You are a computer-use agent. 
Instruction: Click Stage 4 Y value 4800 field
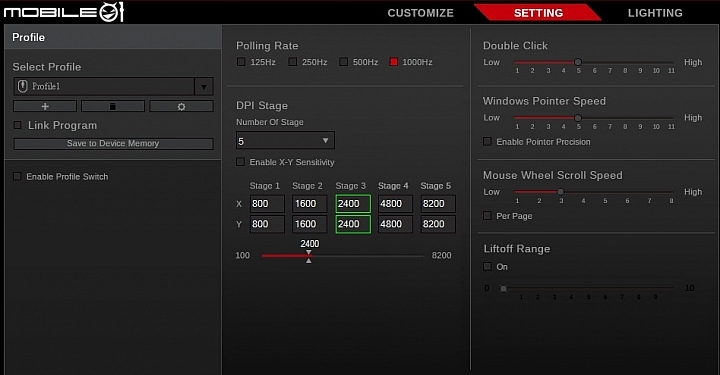395,224
